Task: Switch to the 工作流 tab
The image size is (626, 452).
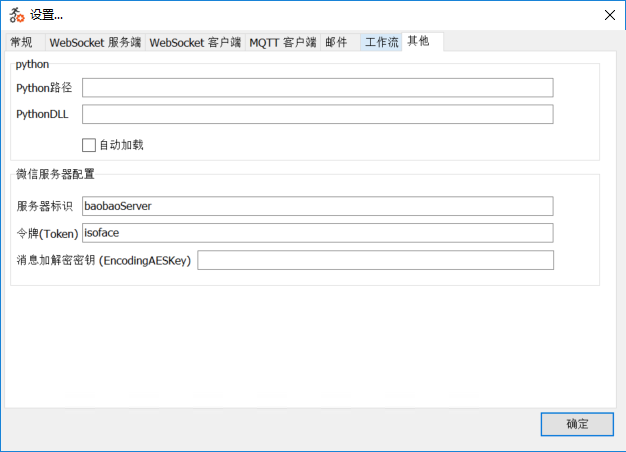Action: (382, 43)
